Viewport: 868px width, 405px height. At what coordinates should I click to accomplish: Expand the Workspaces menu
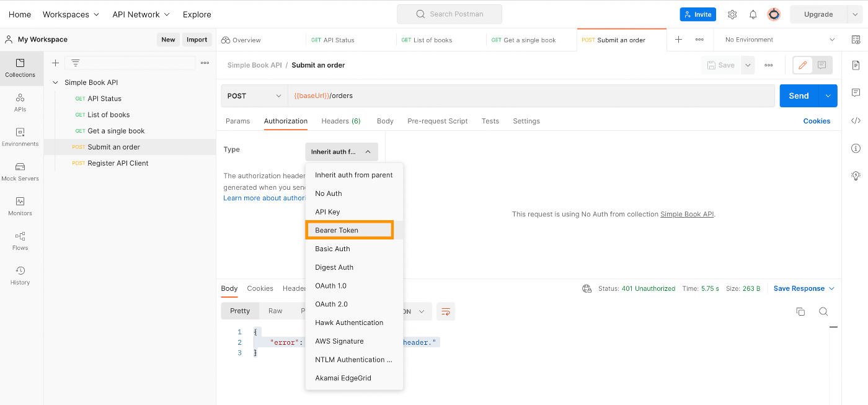(x=71, y=14)
